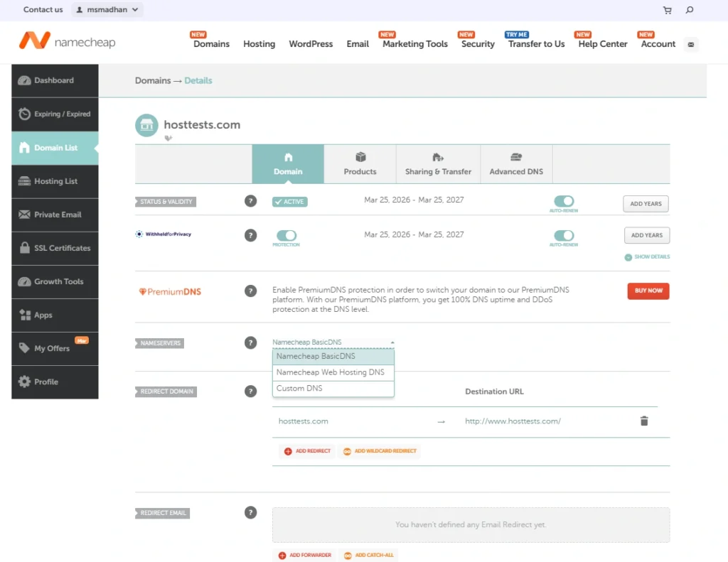The width and height of the screenshot is (728, 562).
Task: Expand Show Details under privacy row
Action: point(647,257)
